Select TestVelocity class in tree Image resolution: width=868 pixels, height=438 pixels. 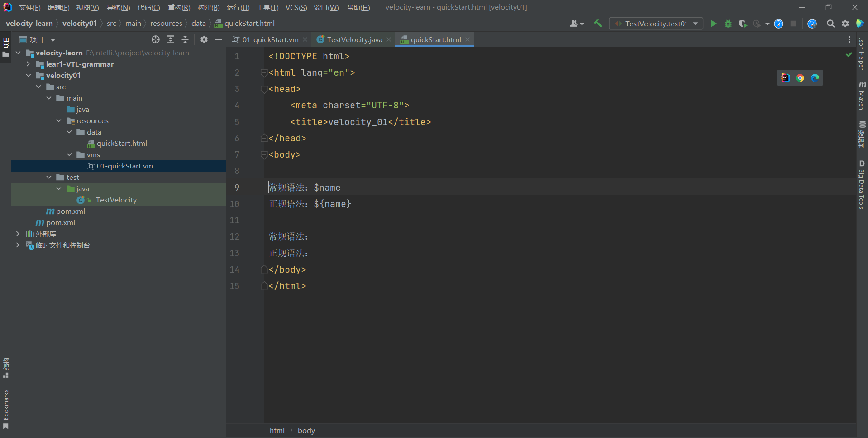(116, 200)
